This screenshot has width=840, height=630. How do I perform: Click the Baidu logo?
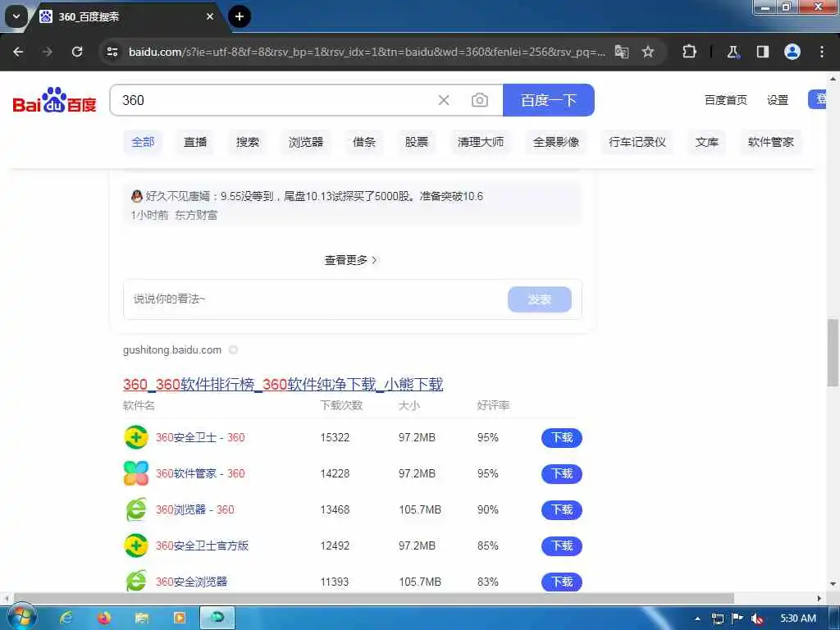(54, 100)
